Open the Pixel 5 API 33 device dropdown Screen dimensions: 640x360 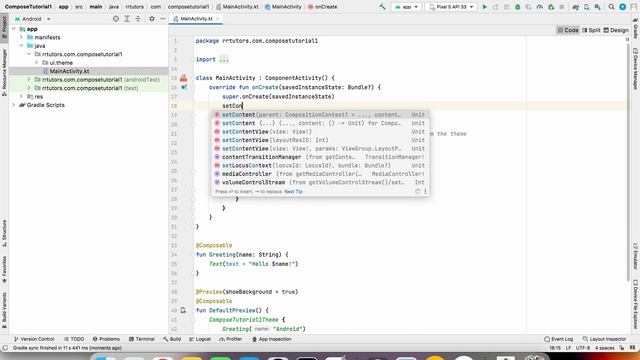click(x=451, y=7)
